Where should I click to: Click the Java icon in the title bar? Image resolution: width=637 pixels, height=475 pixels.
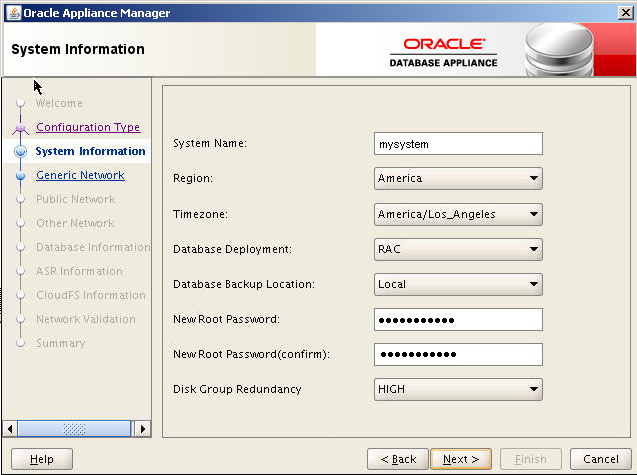[14, 13]
